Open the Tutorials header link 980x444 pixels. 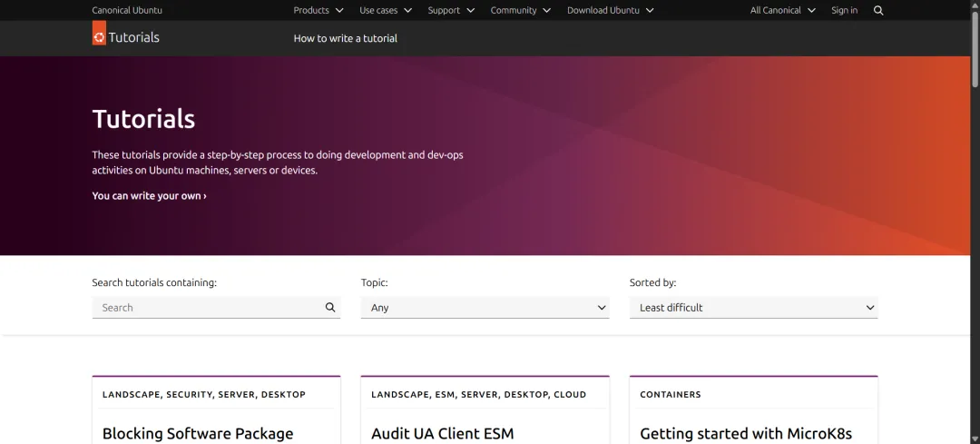tap(133, 37)
